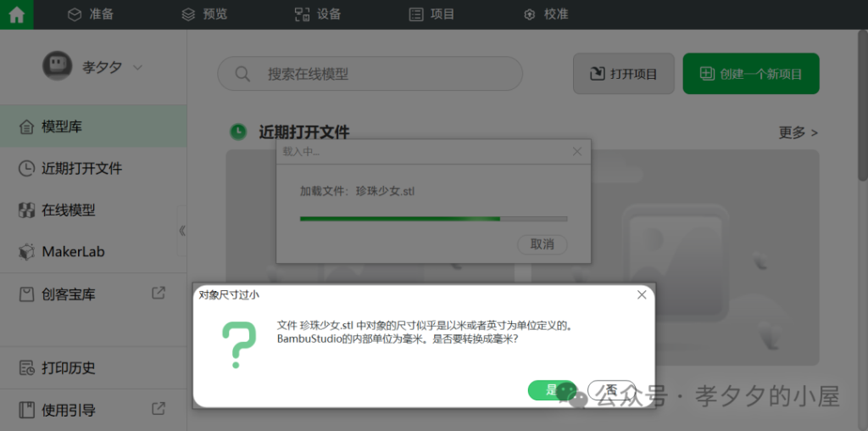Open 创客宝库 in the sidebar

[x=93, y=294]
